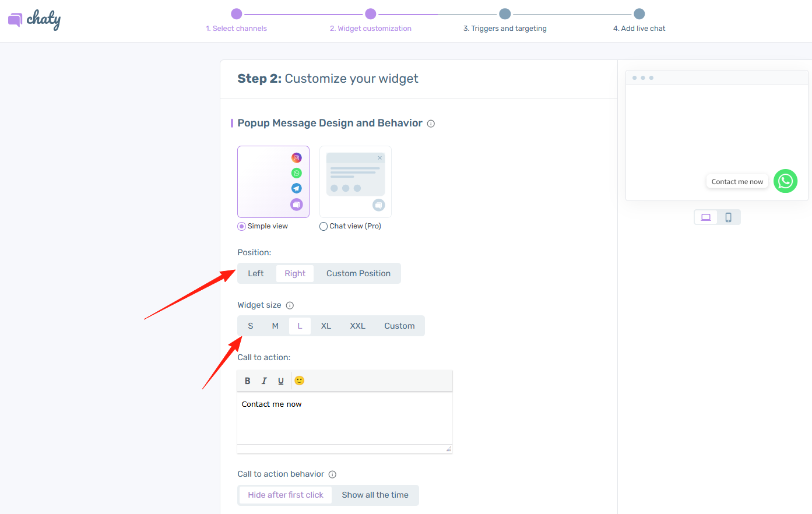This screenshot has width=812, height=514.
Task: Set widget size to XL
Action: [x=326, y=326]
